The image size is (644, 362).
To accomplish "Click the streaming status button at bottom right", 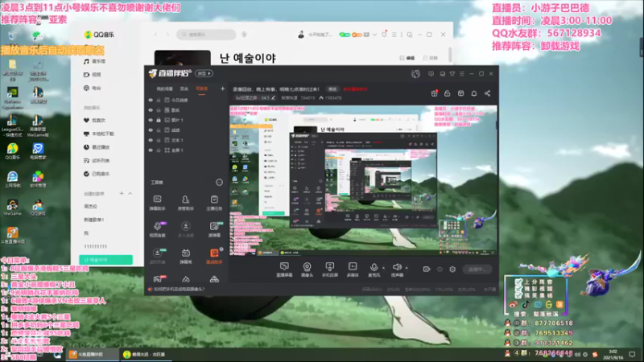I will coord(477,269).
